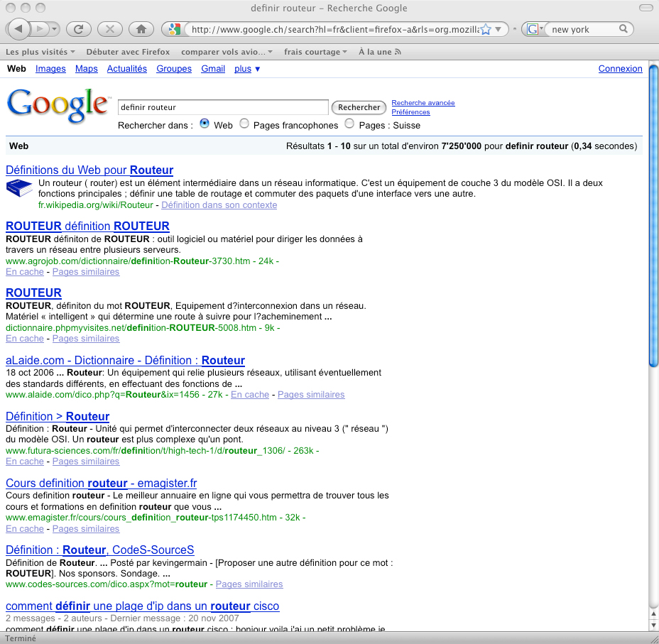Open Définitions du Web pour Routeur result
The width and height of the screenshot is (659, 644).
[x=89, y=170]
